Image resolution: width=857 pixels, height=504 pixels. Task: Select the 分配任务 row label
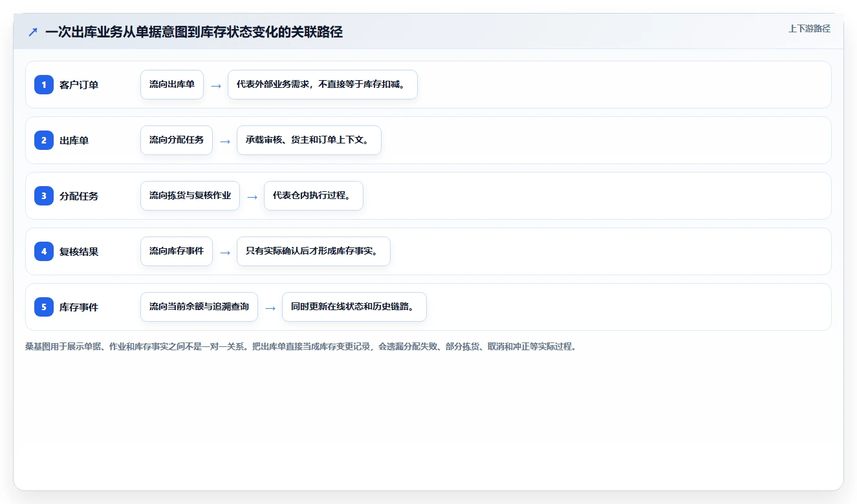[x=79, y=196]
